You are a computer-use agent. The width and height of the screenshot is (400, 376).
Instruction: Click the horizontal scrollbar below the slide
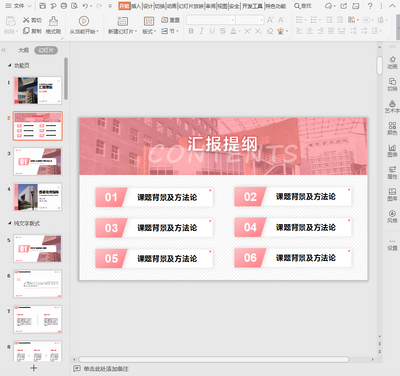(x=214, y=359)
